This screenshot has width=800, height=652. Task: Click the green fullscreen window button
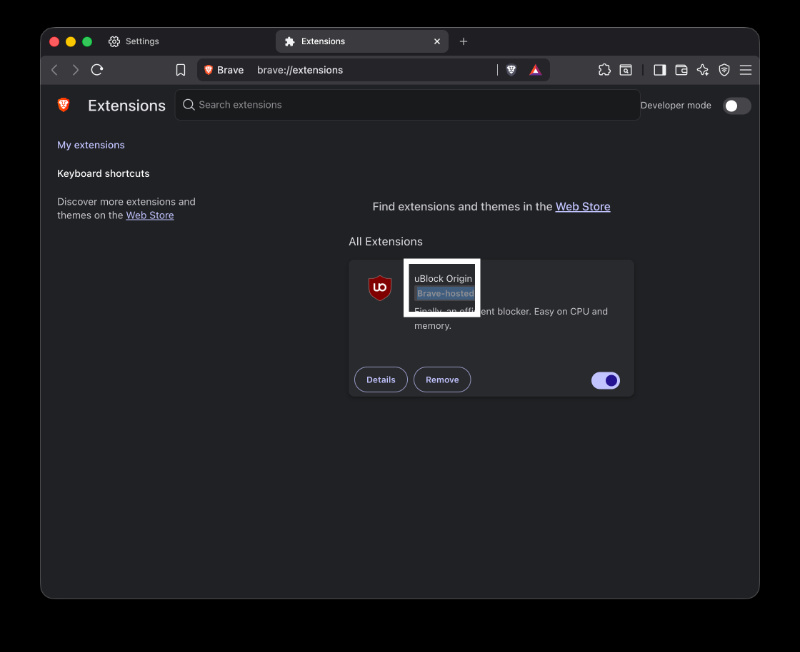click(x=87, y=41)
